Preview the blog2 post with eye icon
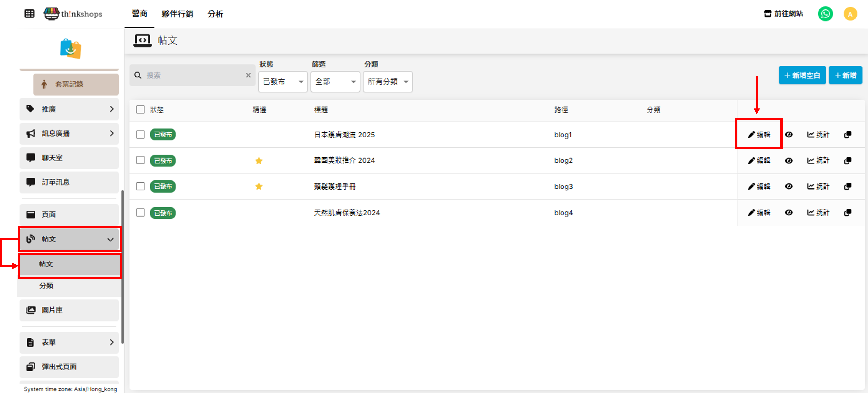The width and height of the screenshot is (868, 393). 788,161
